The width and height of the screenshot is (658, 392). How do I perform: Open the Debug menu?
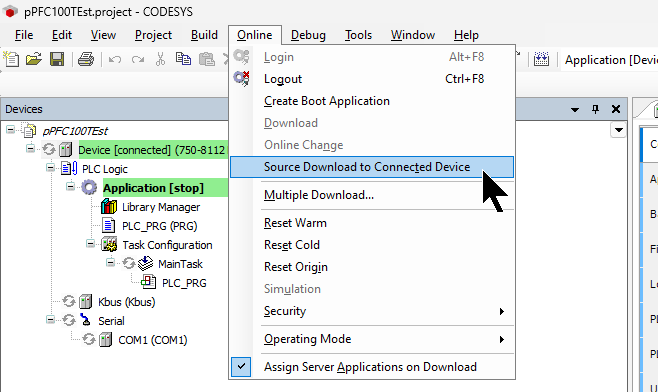coord(308,35)
